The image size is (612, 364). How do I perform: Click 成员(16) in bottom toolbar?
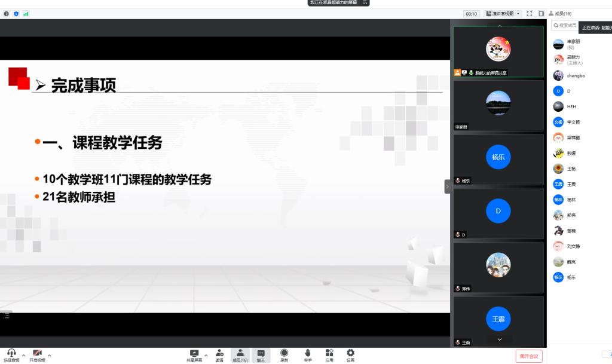240,354
